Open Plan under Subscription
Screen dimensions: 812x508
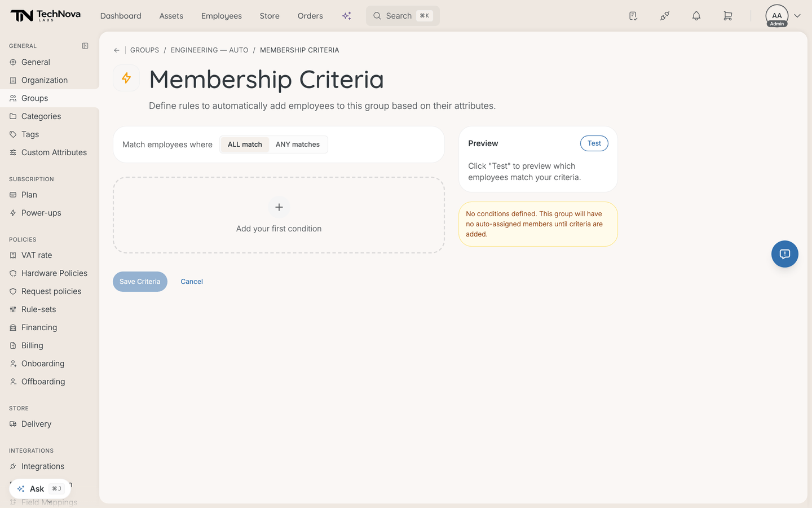tap(50, 195)
